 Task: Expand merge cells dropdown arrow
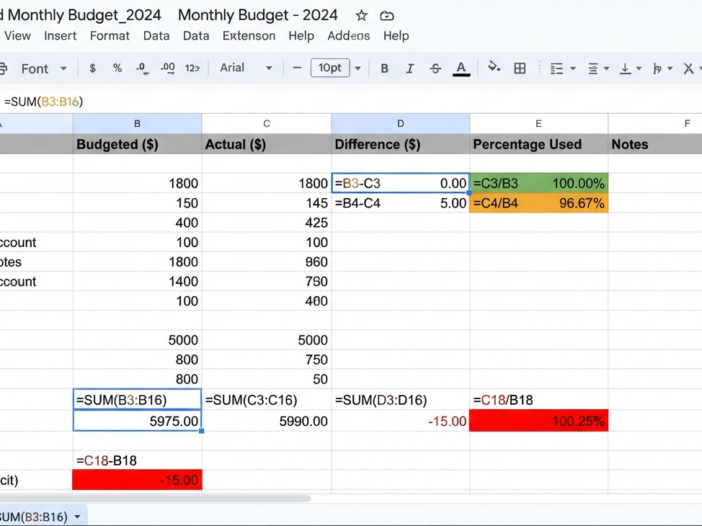click(573, 68)
